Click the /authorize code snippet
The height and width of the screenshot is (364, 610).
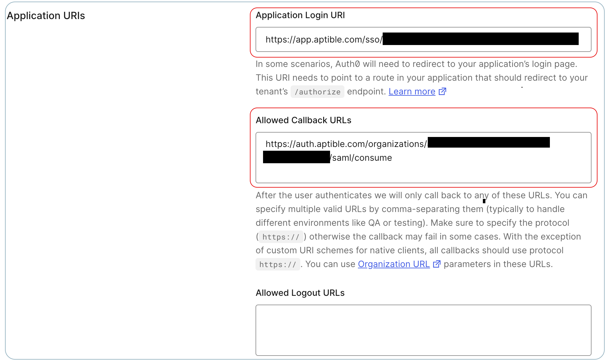(x=317, y=92)
